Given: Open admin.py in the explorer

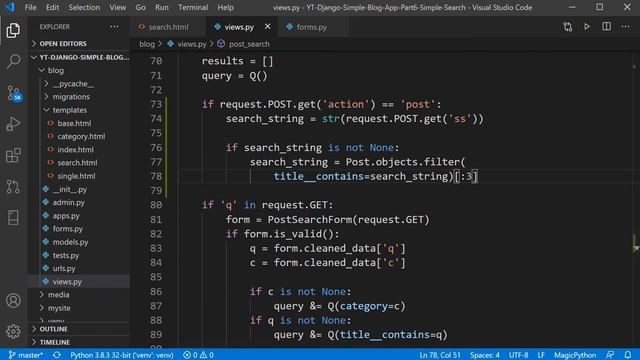Looking at the screenshot, I should (x=69, y=202).
